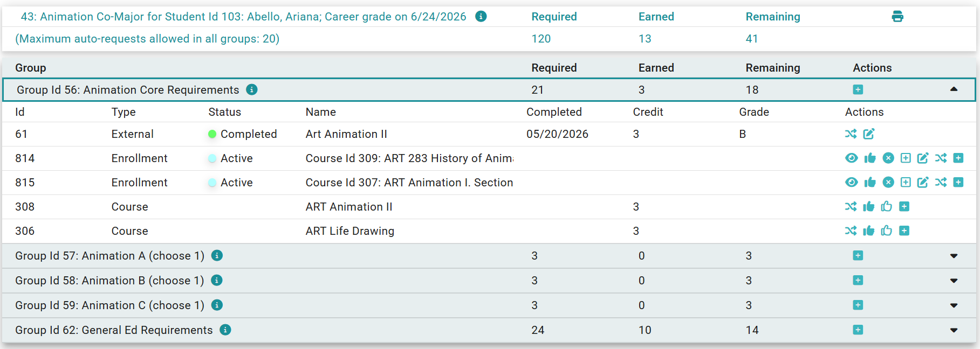Open info icon beside Animation Co-Major title
The height and width of the screenshot is (349, 980).
point(481,17)
